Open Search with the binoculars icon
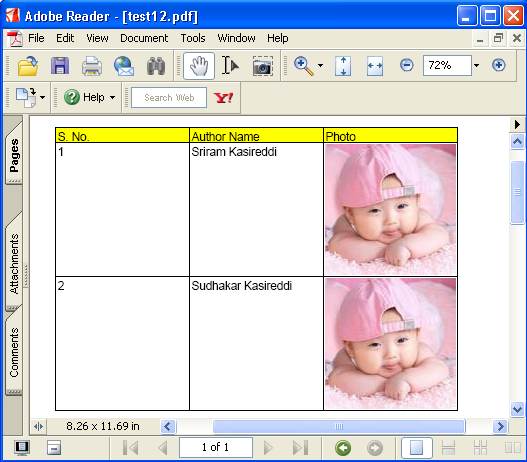The width and height of the screenshot is (527, 462). pos(156,66)
